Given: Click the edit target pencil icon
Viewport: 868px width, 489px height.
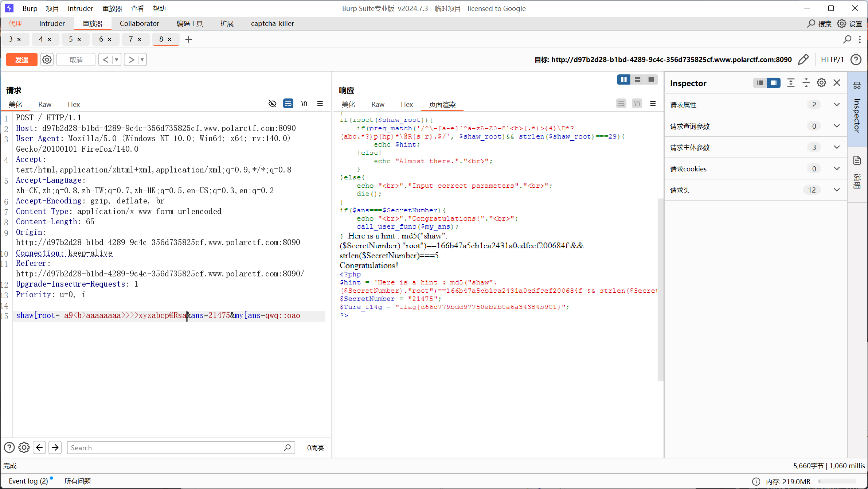Looking at the screenshot, I should point(803,59).
